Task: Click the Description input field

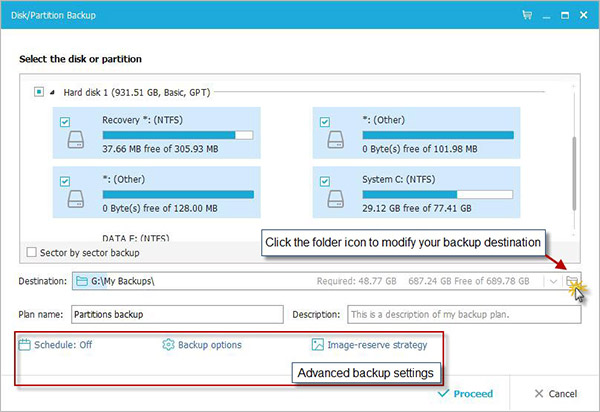Action: (464, 314)
